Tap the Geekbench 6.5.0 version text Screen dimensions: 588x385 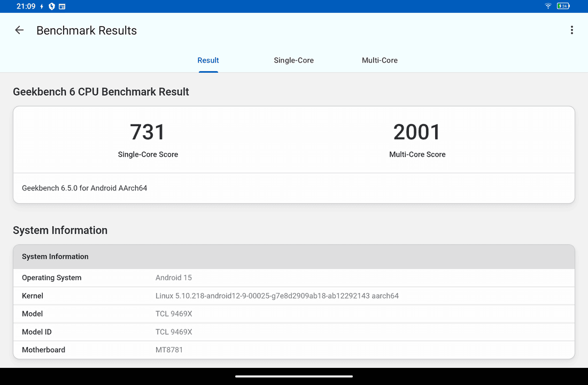(84, 188)
